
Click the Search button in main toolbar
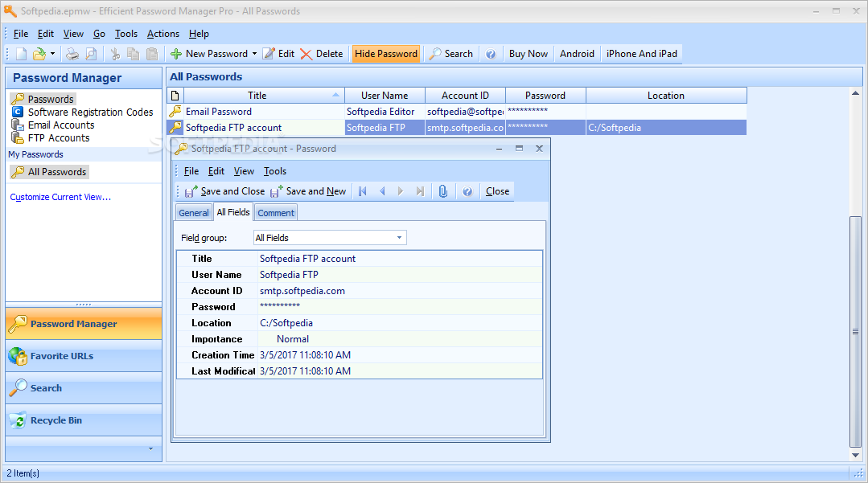pyautogui.click(x=452, y=54)
